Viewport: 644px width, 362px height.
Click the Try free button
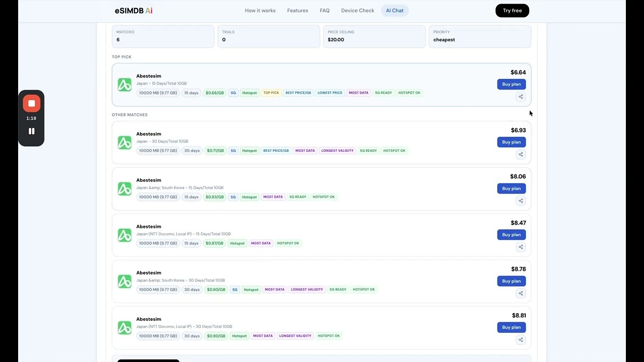point(512,10)
